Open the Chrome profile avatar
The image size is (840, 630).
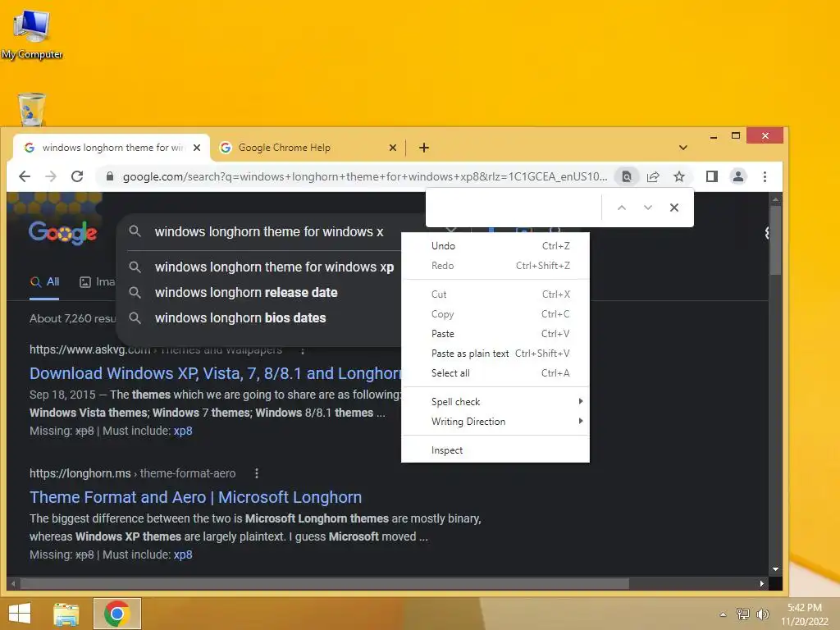tap(738, 176)
